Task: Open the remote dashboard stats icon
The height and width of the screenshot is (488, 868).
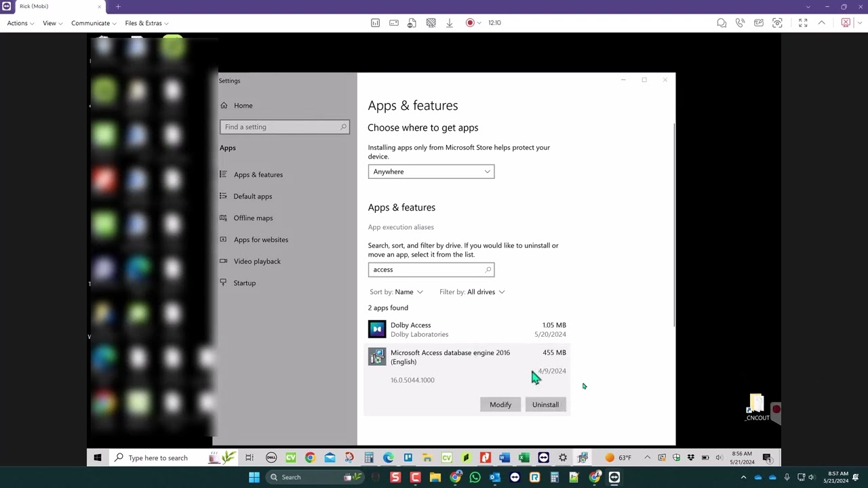Action: coord(375,23)
